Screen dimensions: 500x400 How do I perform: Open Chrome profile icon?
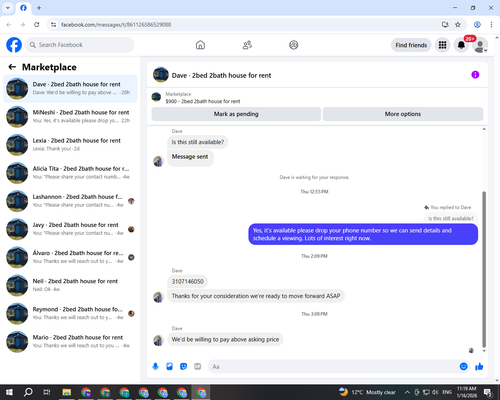tap(477, 25)
